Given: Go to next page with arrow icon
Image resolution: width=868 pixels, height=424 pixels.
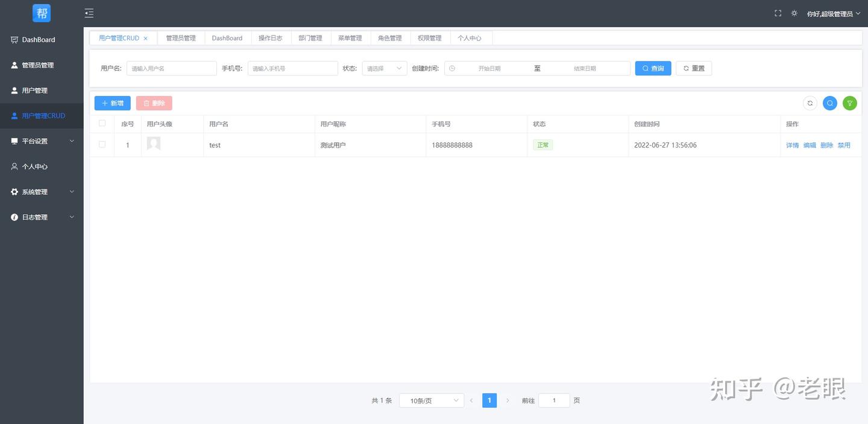Looking at the screenshot, I should point(508,400).
